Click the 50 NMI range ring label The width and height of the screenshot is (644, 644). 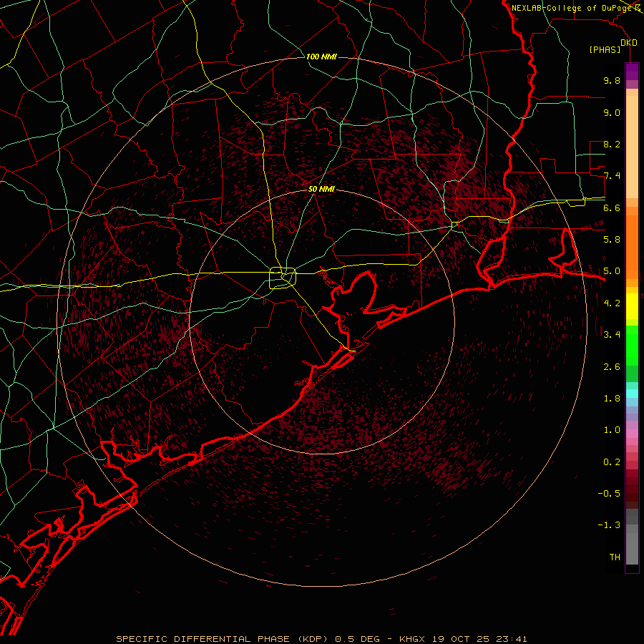[x=321, y=189]
